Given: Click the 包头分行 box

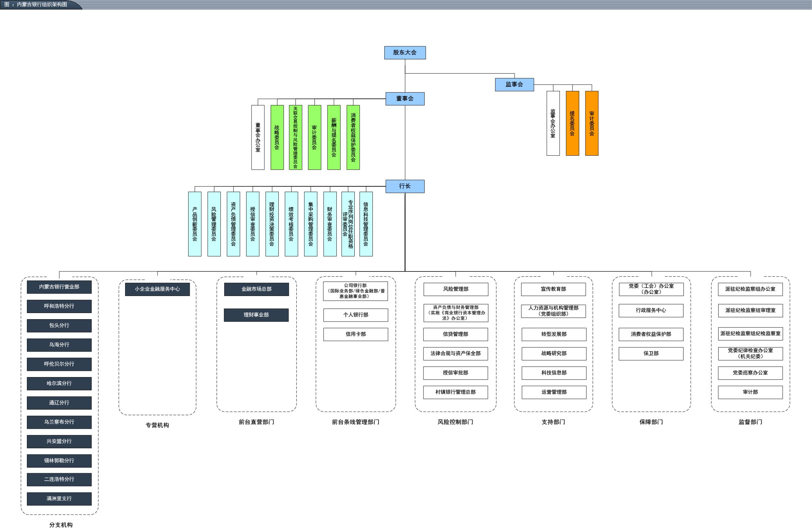Looking at the screenshot, I should (59, 326).
